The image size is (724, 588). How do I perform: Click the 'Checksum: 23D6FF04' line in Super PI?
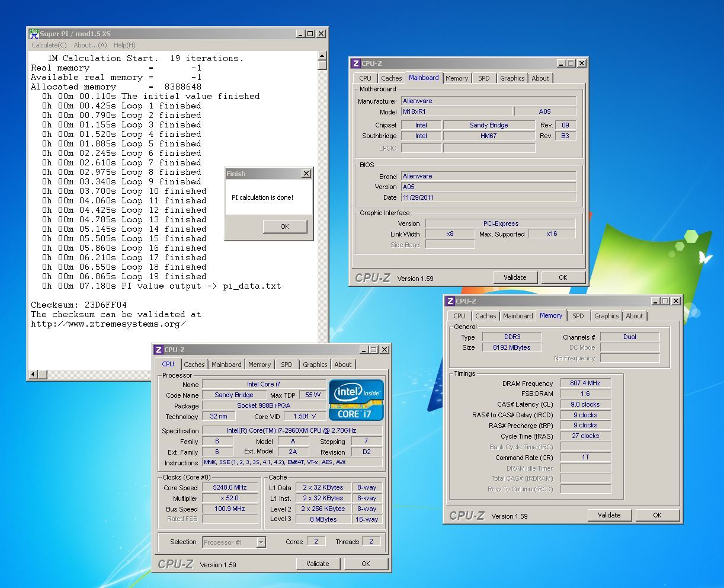point(79,305)
